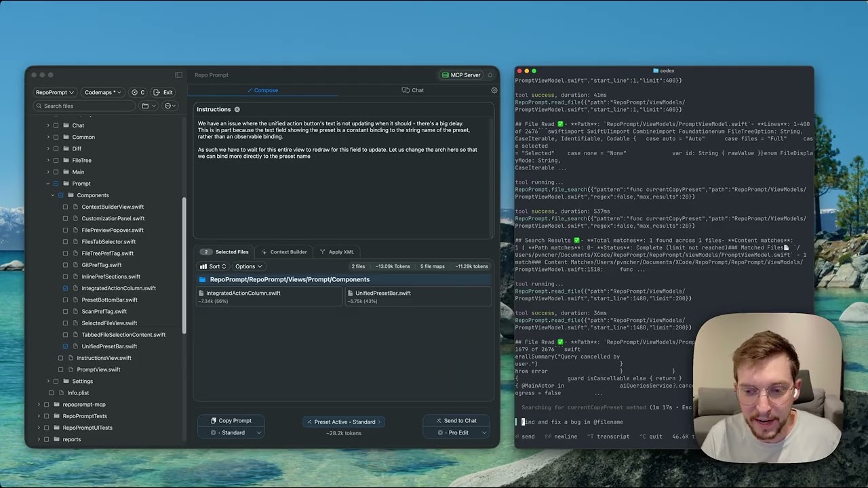Check the RepoPromptTests folder checkbox
Screen dimensions: 868x488
(x=47, y=416)
